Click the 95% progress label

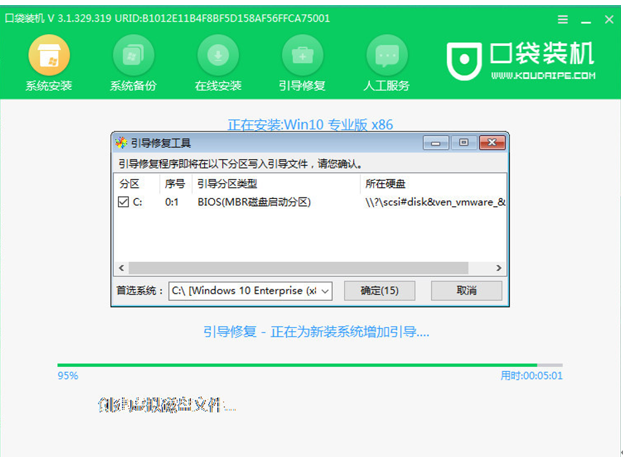(68, 376)
